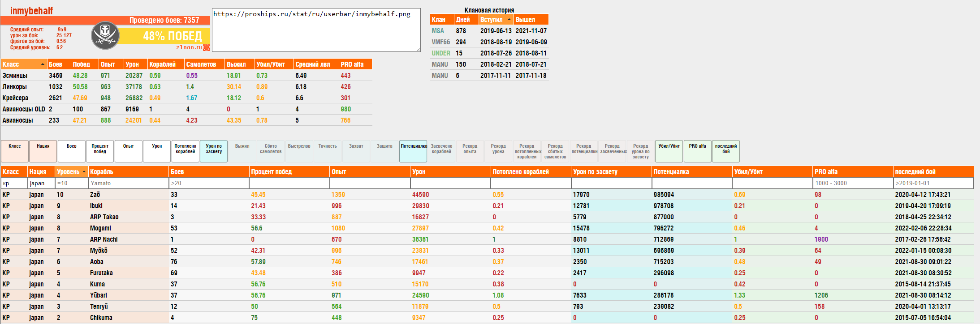Click the sort arrow in 'Вступил' clan header
The width and height of the screenshot is (980, 324).
pyautogui.click(x=509, y=20)
